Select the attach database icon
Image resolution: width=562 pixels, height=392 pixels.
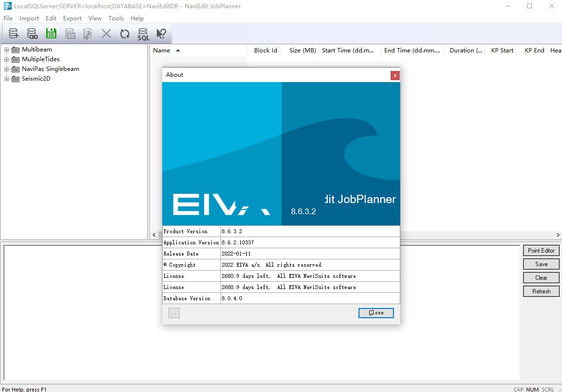pyautogui.click(x=32, y=33)
